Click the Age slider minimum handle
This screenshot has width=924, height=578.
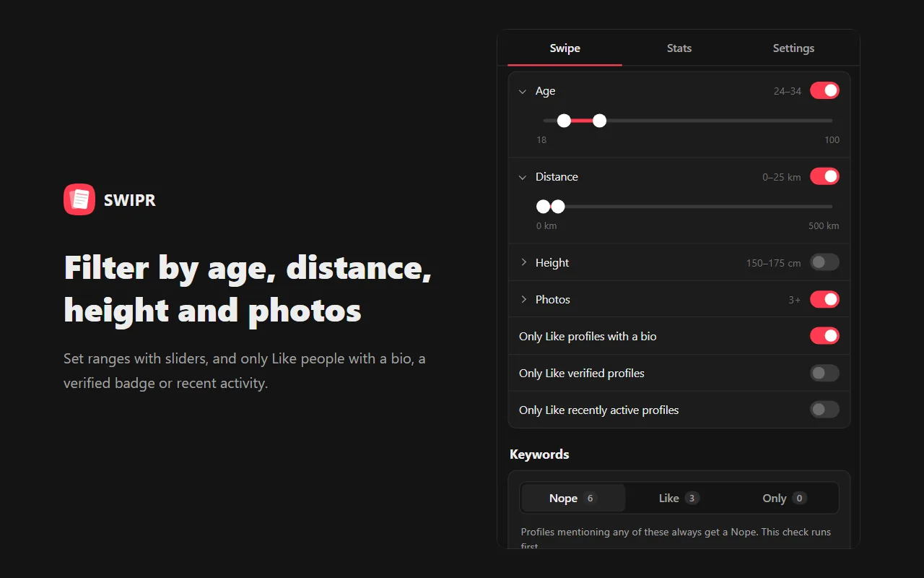coord(565,121)
